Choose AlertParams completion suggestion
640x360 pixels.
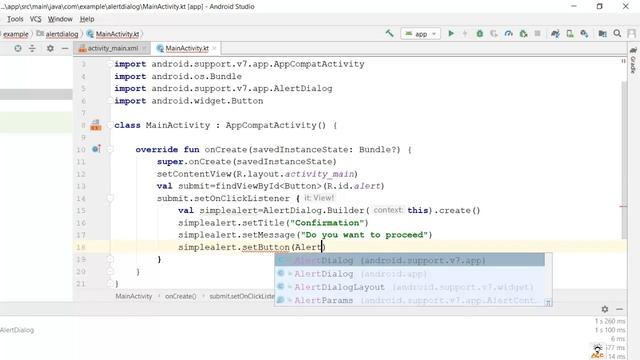(x=409, y=300)
